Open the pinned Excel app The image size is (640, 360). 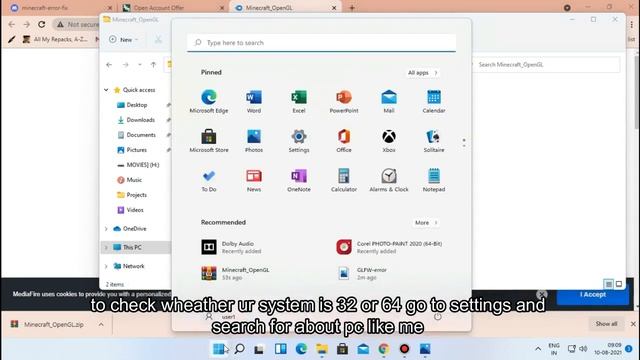tap(299, 101)
